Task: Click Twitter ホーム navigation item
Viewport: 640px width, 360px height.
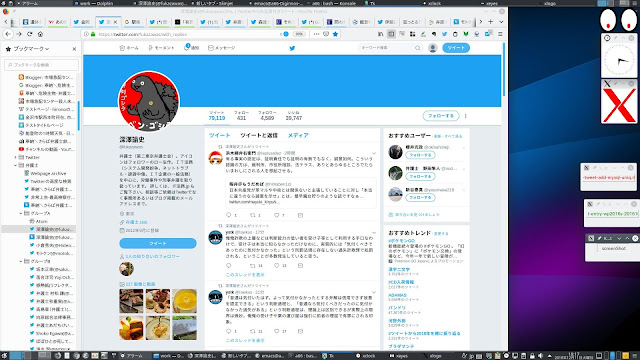Action: coord(129,48)
